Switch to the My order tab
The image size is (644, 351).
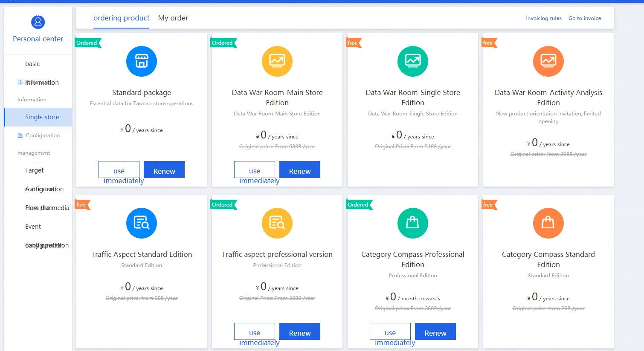pos(173,18)
